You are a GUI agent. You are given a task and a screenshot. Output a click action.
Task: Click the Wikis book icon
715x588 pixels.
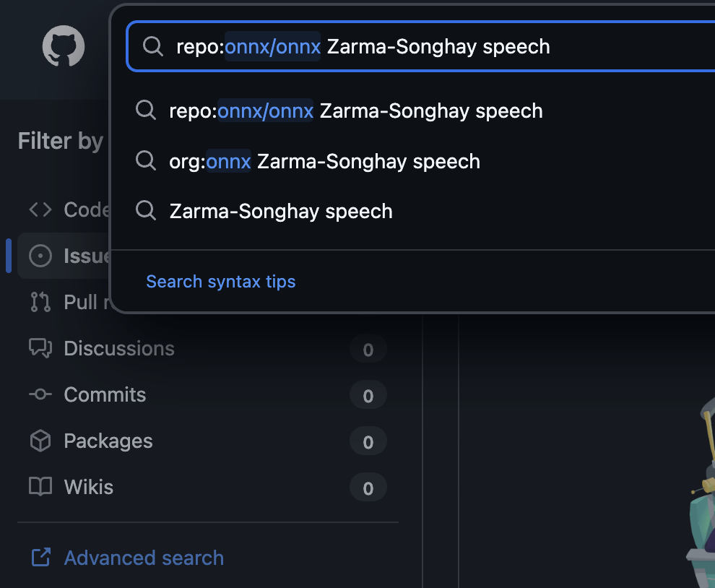pos(40,487)
